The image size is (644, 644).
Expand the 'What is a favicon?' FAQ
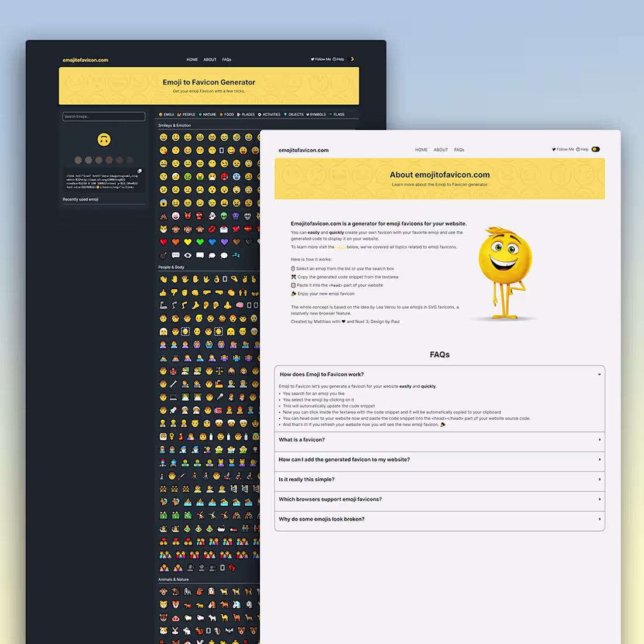(440, 440)
